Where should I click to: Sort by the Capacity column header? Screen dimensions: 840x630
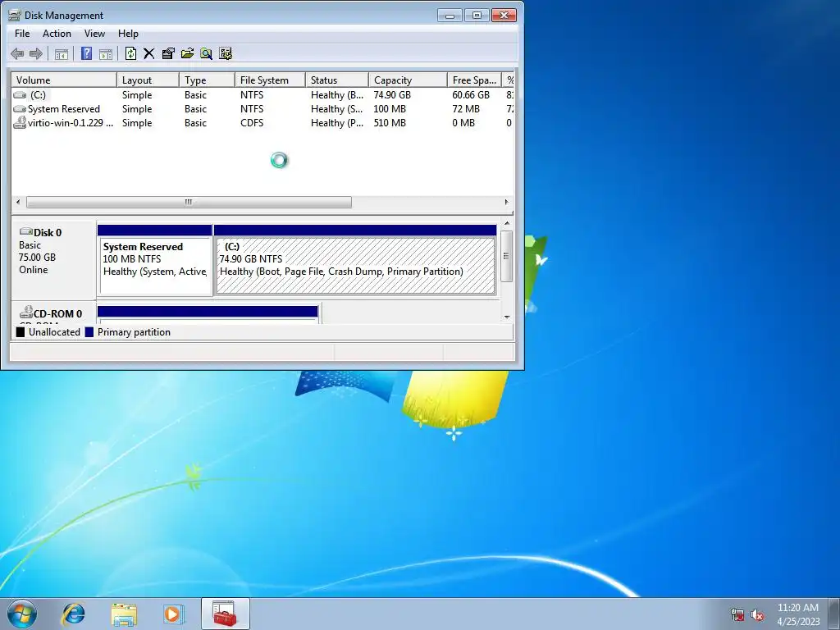tap(408, 80)
